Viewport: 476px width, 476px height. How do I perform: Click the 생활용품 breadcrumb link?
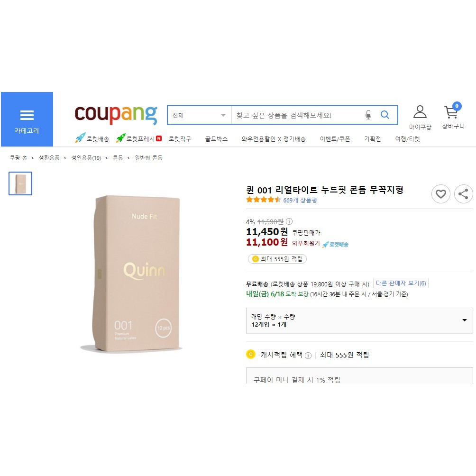click(49, 158)
